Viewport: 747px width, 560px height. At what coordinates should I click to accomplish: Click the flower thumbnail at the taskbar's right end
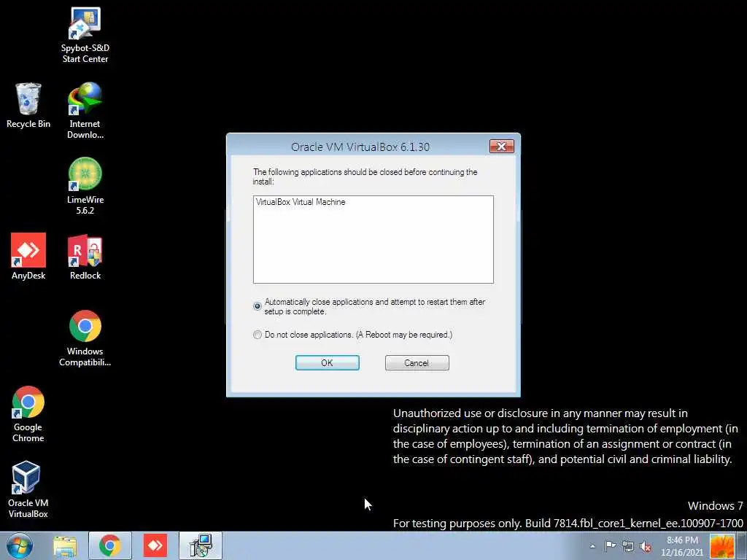[721, 545]
